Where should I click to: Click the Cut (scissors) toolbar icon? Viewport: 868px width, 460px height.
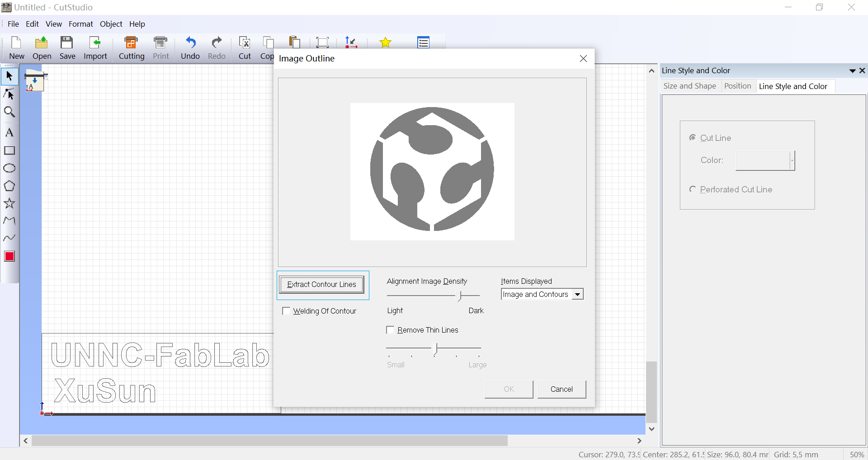[245, 48]
